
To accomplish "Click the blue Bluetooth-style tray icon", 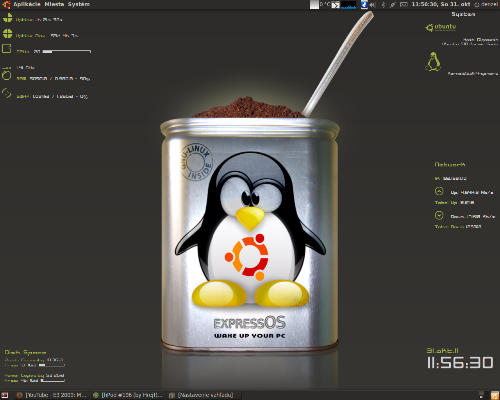I will 364,5.
